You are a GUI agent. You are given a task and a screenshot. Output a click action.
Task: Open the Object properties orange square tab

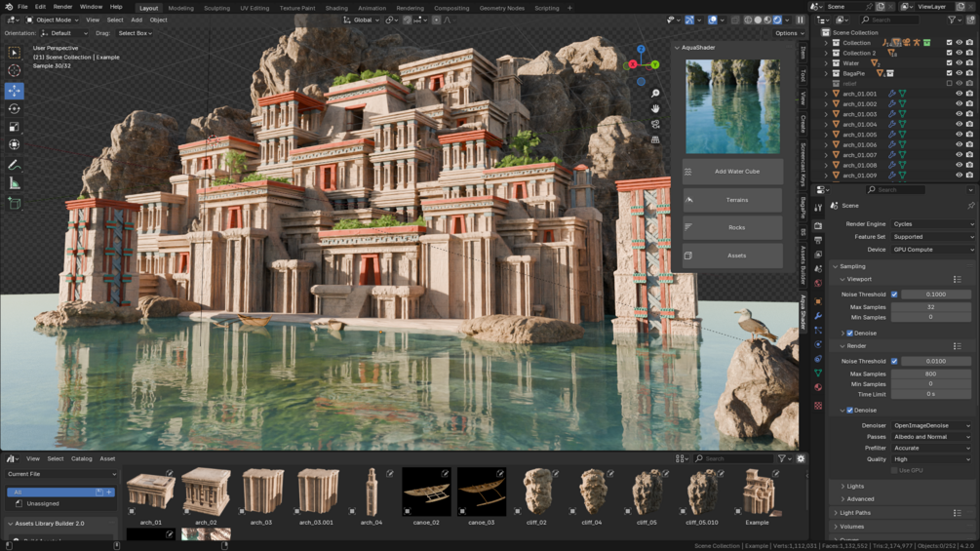(818, 301)
